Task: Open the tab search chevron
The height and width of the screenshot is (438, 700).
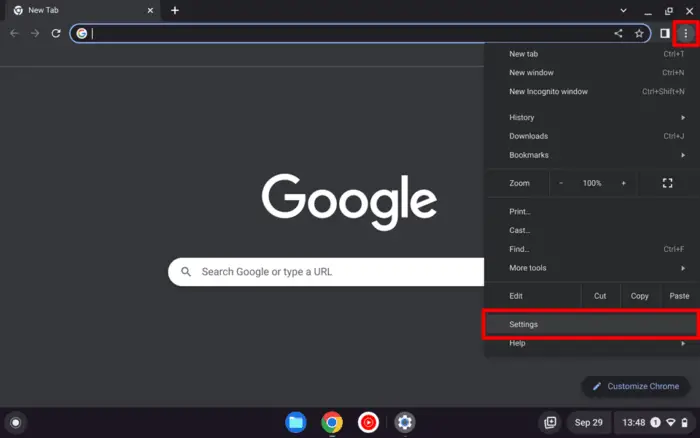Action: coord(623,10)
